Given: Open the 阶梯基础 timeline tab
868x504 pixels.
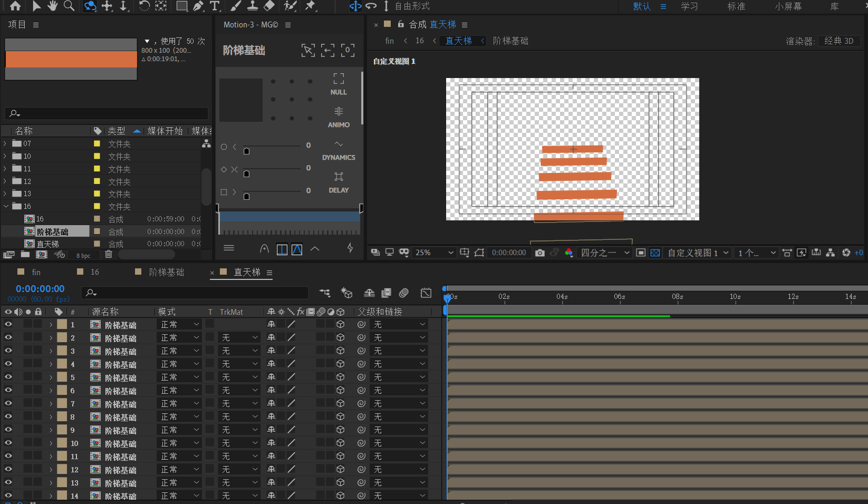Looking at the screenshot, I should [166, 272].
